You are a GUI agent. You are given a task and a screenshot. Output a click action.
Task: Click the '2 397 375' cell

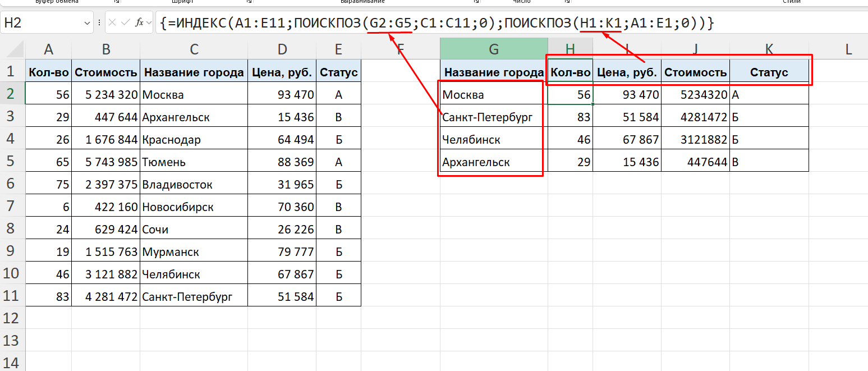pyautogui.click(x=106, y=184)
